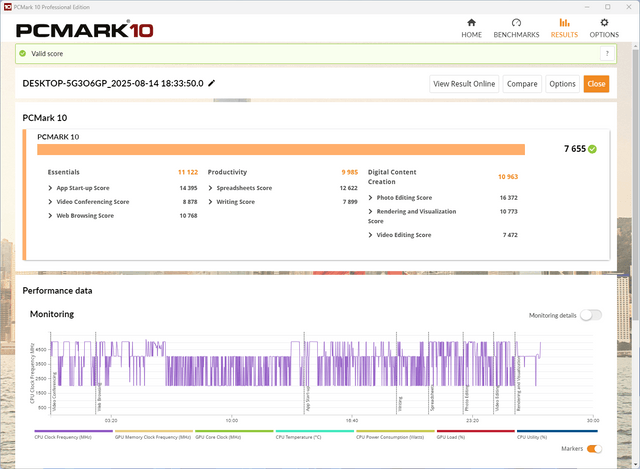Open Options via the gear icon
640x469 pixels.
pyautogui.click(x=604, y=22)
